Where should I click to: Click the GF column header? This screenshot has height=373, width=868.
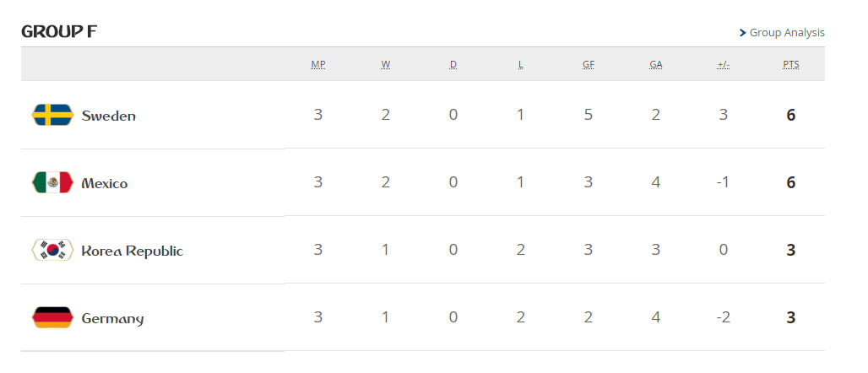(x=589, y=64)
